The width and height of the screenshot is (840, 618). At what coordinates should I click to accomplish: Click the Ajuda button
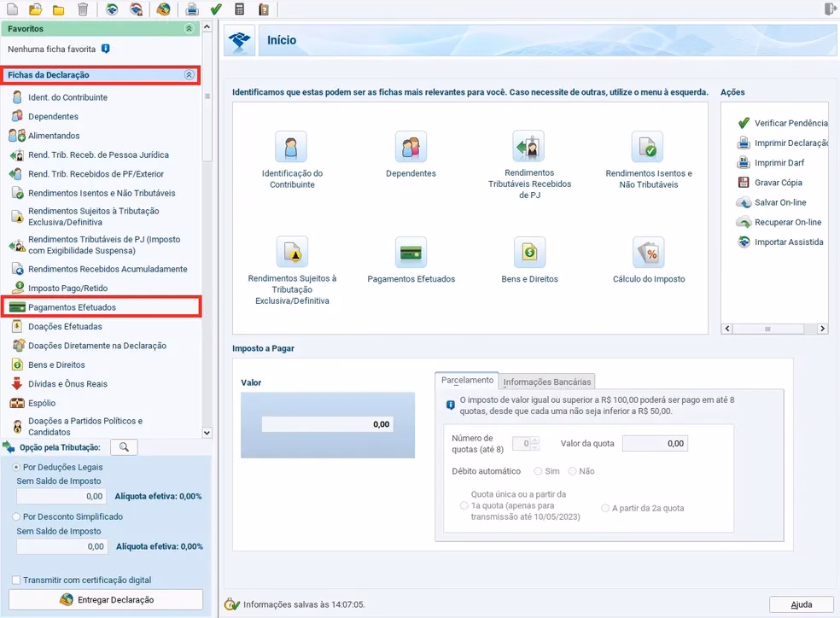pyautogui.click(x=801, y=604)
